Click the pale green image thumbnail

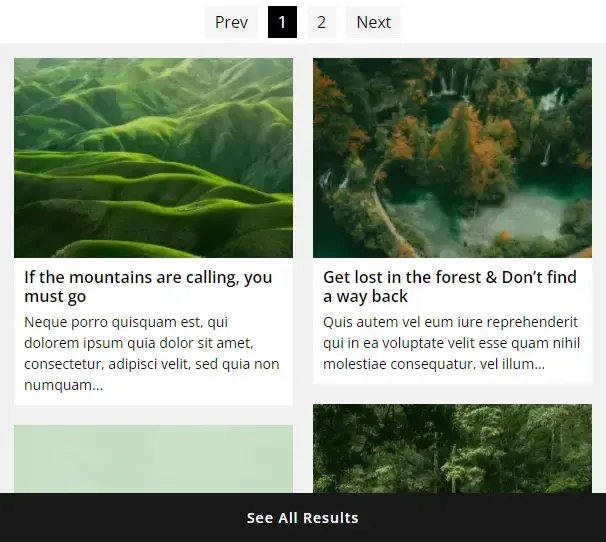coord(153,458)
